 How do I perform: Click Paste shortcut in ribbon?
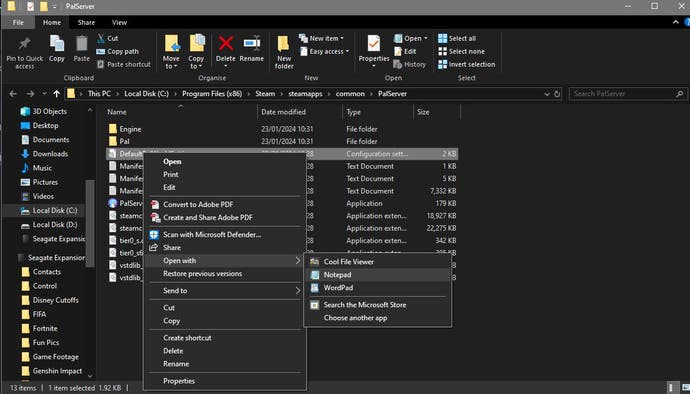124,64
